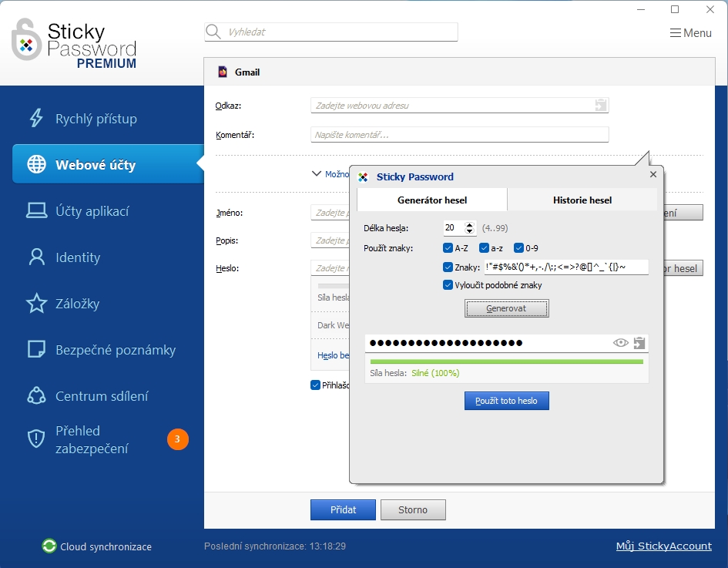Reveal generated password with eye icon
Viewport: 728px width, 568px height.
pyautogui.click(x=621, y=343)
